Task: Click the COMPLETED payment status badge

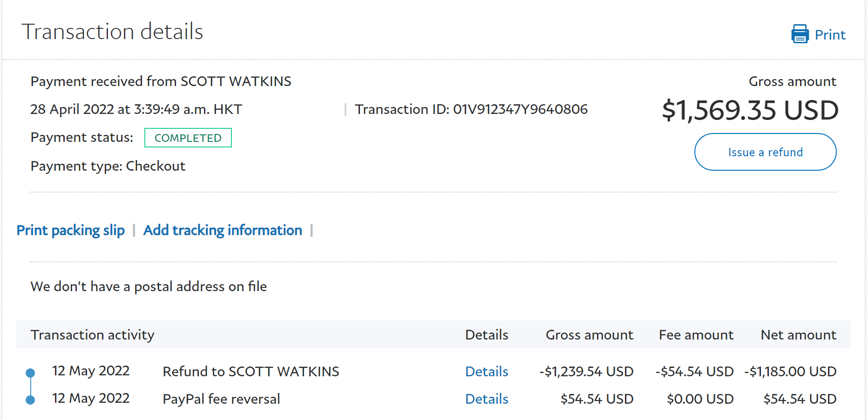Action: [188, 138]
